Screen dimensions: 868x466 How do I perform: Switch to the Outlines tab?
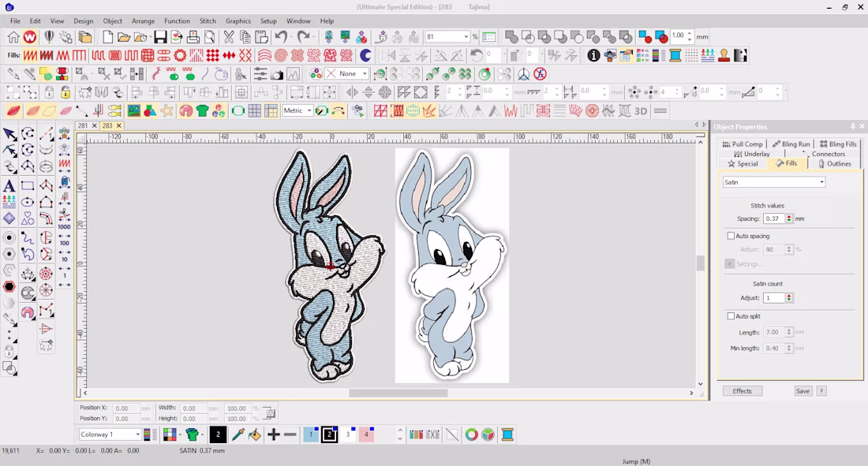point(835,164)
